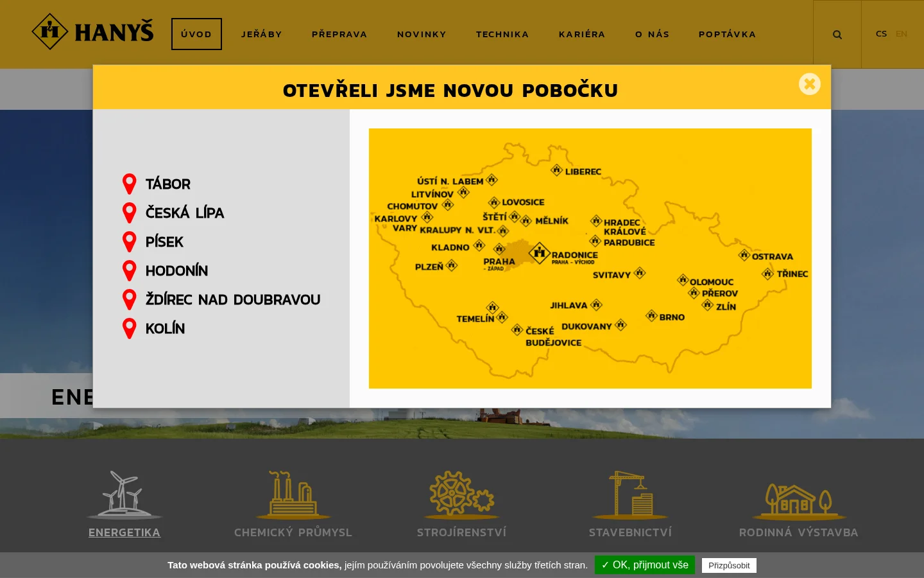This screenshot has height=578, width=924.
Task: Click the Česká Lípa branch name
Action: [185, 213]
